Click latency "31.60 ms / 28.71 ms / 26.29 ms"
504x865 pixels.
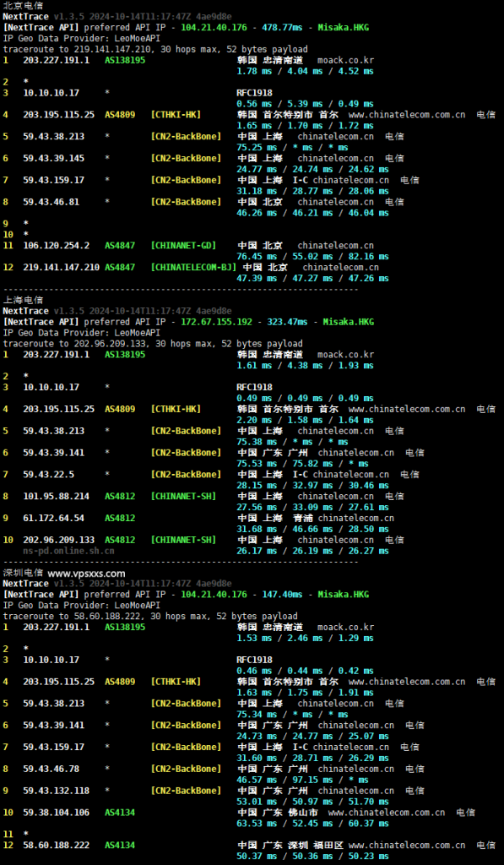point(312,758)
